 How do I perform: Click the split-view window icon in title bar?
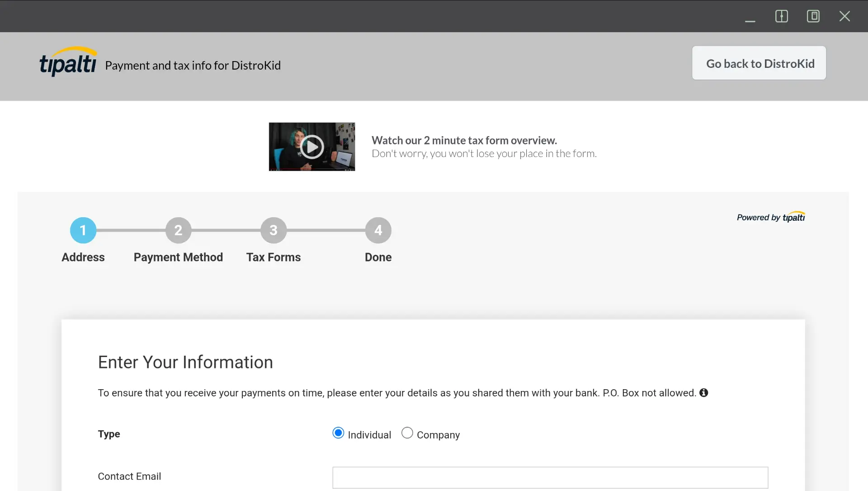pos(781,16)
